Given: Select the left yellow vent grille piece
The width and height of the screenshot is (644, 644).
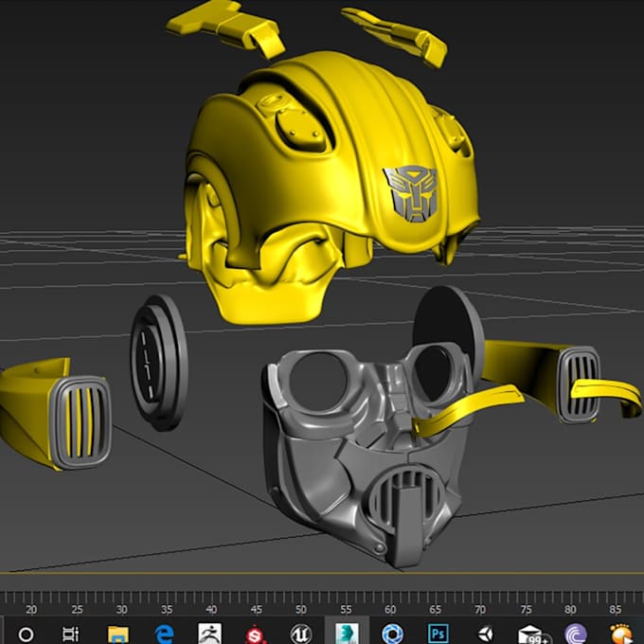Looking at the screenshot, I should point(80,423).
